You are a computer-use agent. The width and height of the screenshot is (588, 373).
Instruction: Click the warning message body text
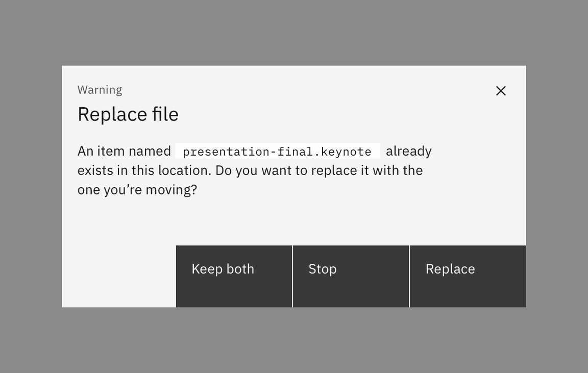pos(250,170)
